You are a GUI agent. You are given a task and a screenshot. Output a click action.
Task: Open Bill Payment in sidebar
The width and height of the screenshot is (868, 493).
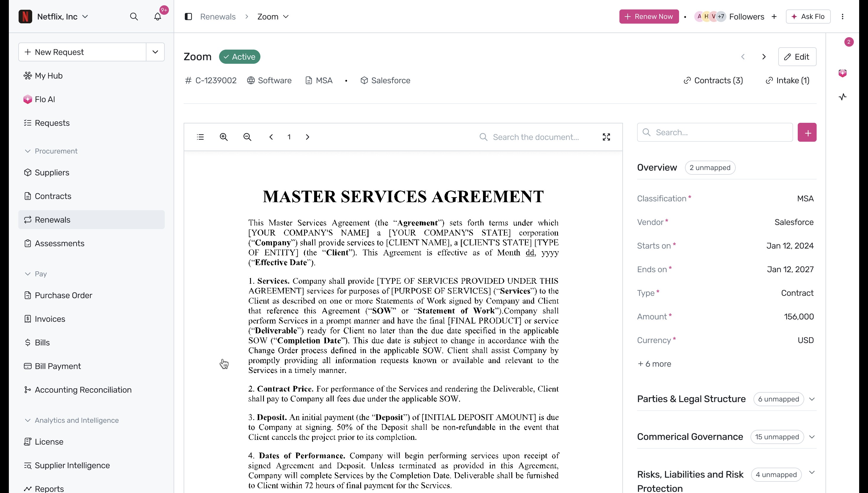point(92,366)
